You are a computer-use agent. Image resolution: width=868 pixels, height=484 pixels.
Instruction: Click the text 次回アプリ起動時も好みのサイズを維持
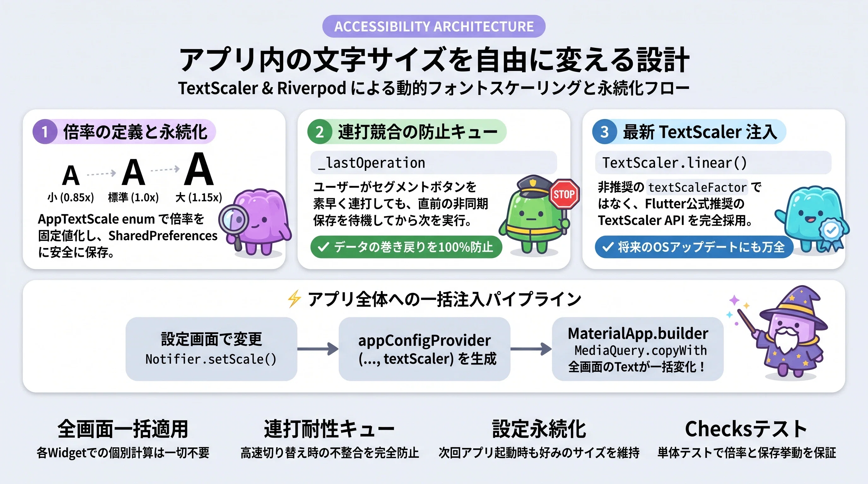click(x=539, y=453)
